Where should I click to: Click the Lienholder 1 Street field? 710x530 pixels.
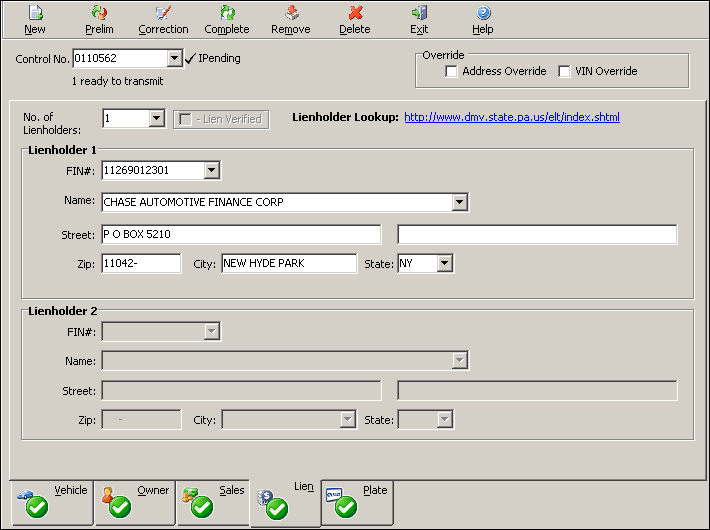(241, 235)
